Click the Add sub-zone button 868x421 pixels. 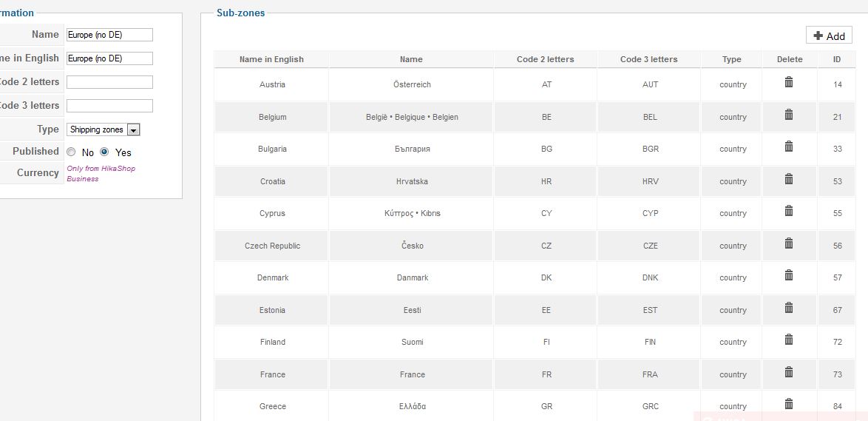pos(829,36)
